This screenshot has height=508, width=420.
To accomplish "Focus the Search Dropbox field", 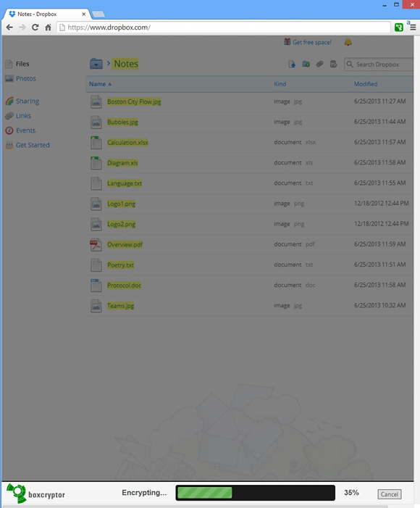I will pyautogui.click(x=379, y=64).
